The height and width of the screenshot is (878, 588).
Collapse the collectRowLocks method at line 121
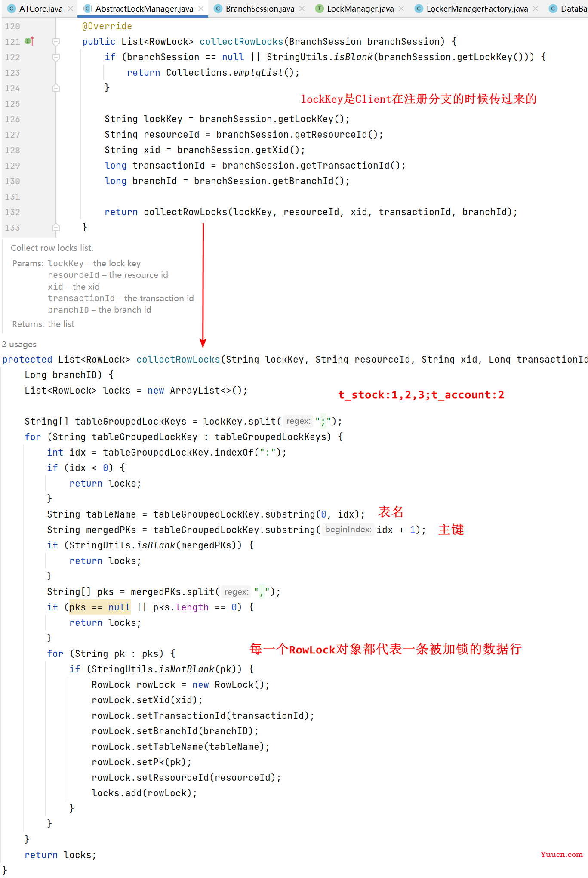tap(56, 42)
